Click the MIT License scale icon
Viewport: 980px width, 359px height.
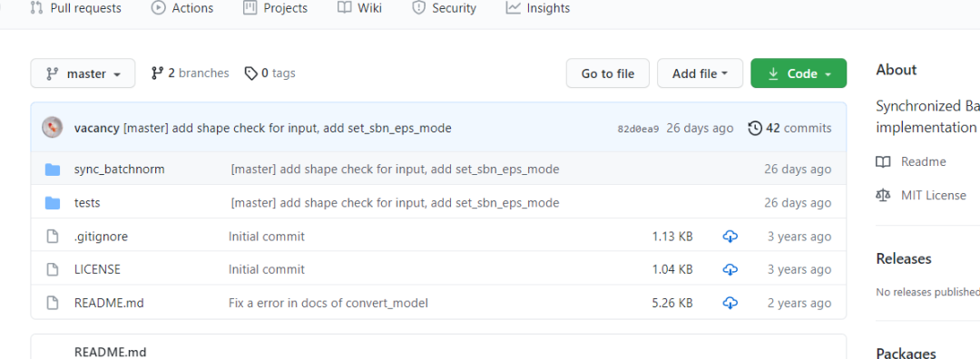883,196
